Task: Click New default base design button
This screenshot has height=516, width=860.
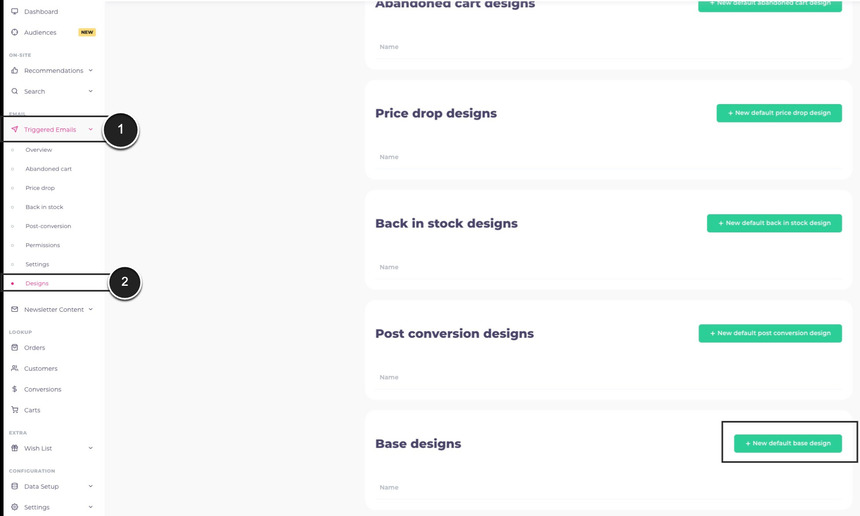Action: click(x=788, y=443)
